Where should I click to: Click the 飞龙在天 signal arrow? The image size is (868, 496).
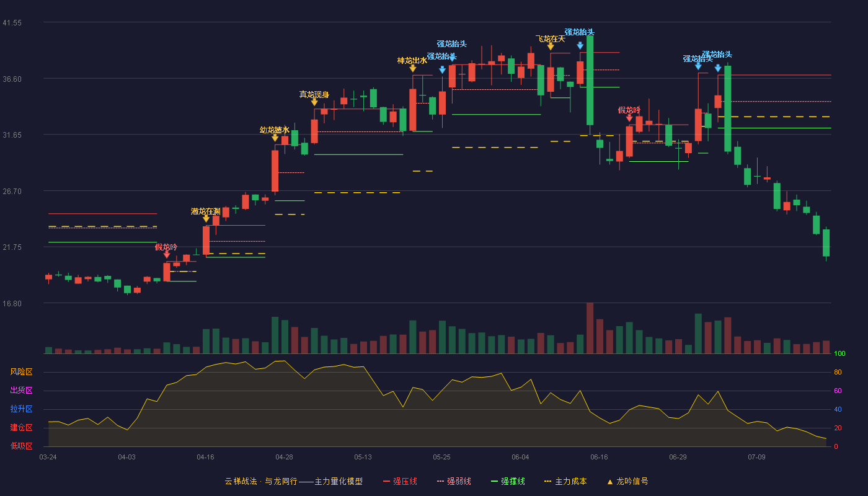click(551, 46)
